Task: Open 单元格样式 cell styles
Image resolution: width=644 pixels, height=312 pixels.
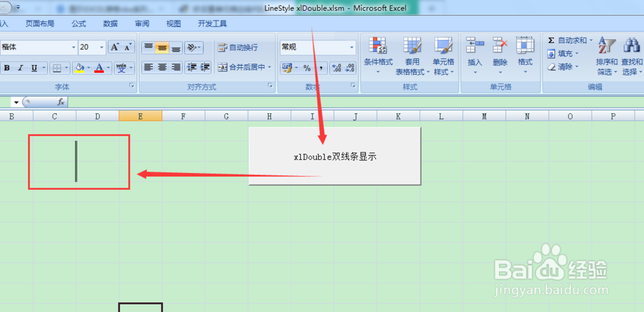Action: click(x=444, y=56)
